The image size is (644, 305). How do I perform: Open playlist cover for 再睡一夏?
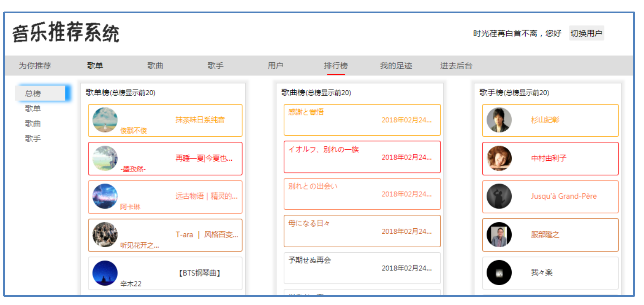(105, 158)
